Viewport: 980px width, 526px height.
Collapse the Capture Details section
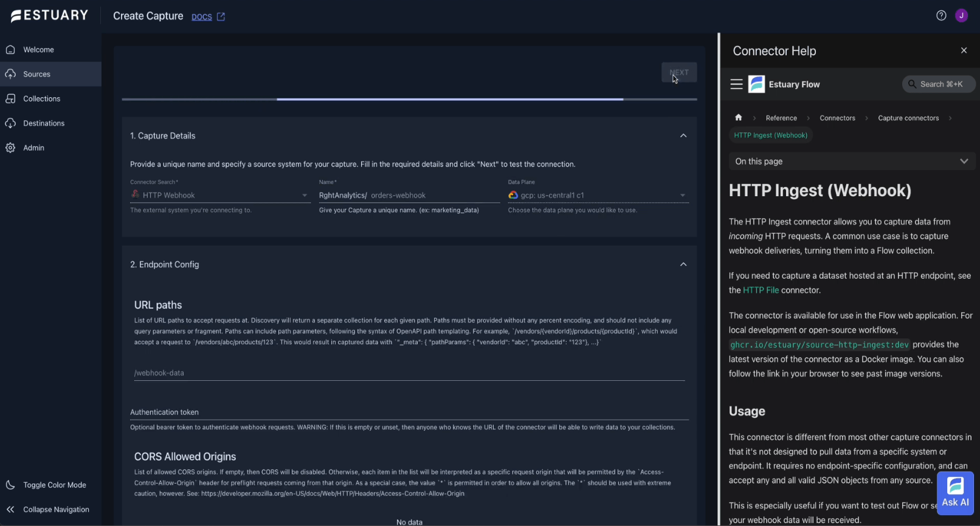[683, 135]
